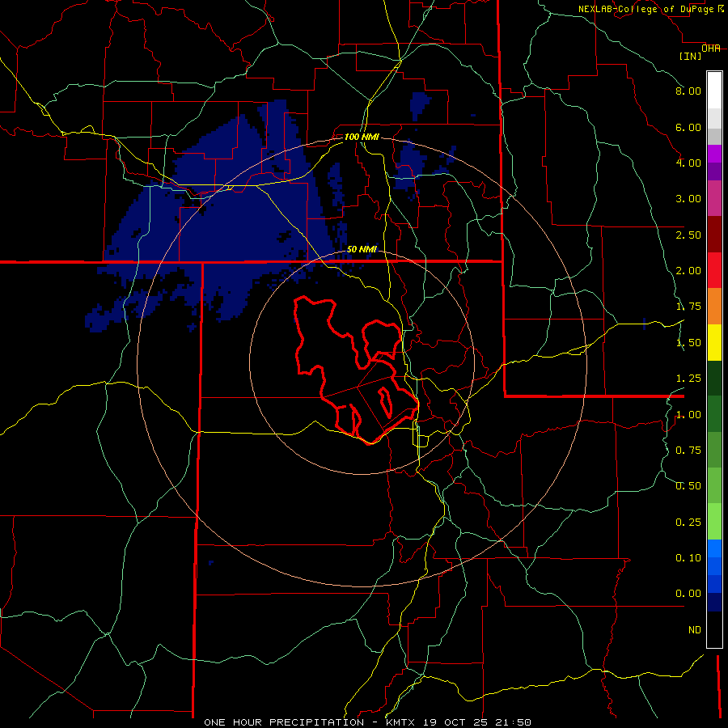Pick the lightest green swatch near 0.25
The width and height of the screenshot is (728, 728).
(x=714, y=522)
